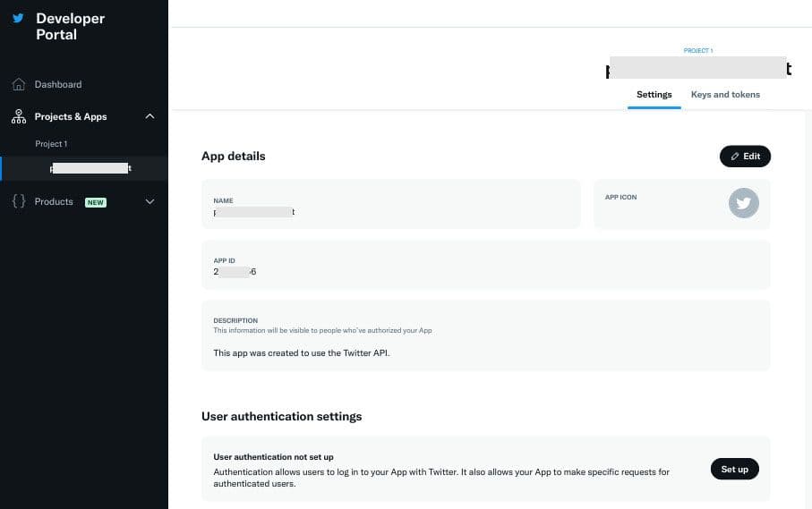812x509 pixels.
Task: Click the Projects & Apps hierarchy icon
Action: coord(19,116)
